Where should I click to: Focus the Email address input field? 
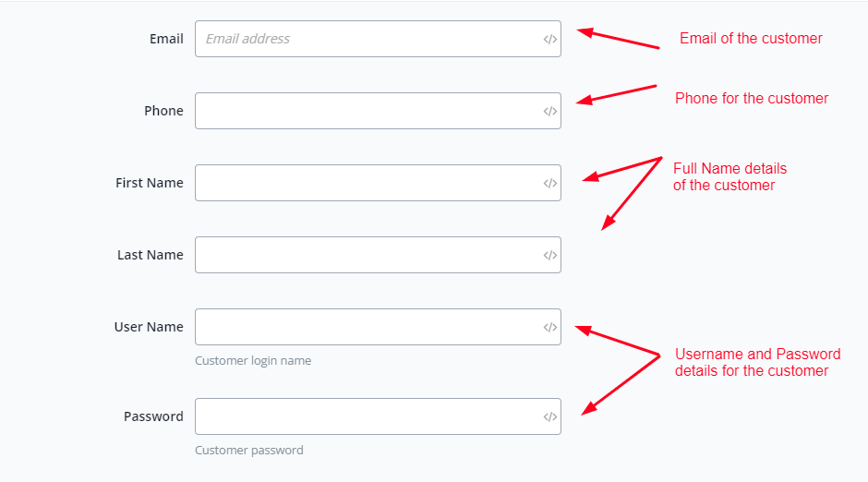tap(368, 39)
